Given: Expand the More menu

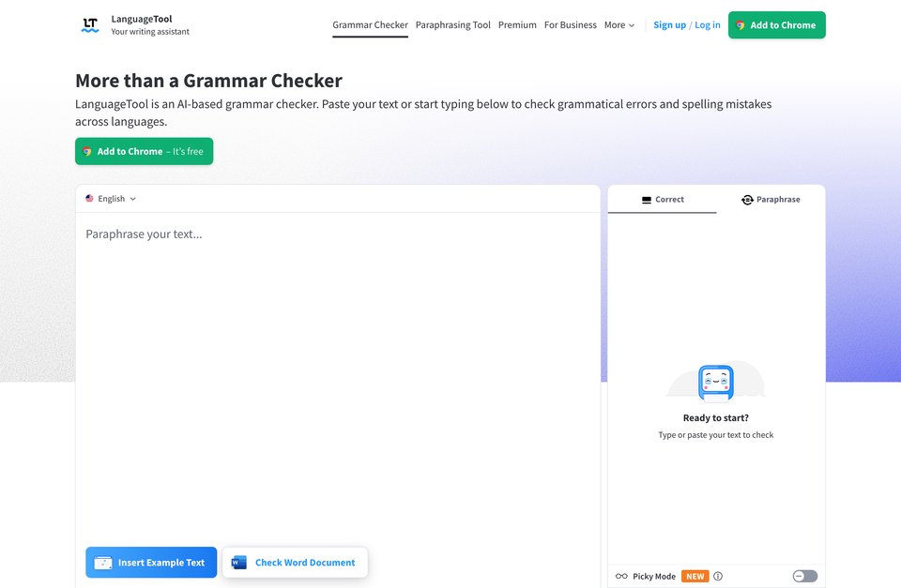Looking at the screenshot, I should pyautogui.click(x=618, y=25).
